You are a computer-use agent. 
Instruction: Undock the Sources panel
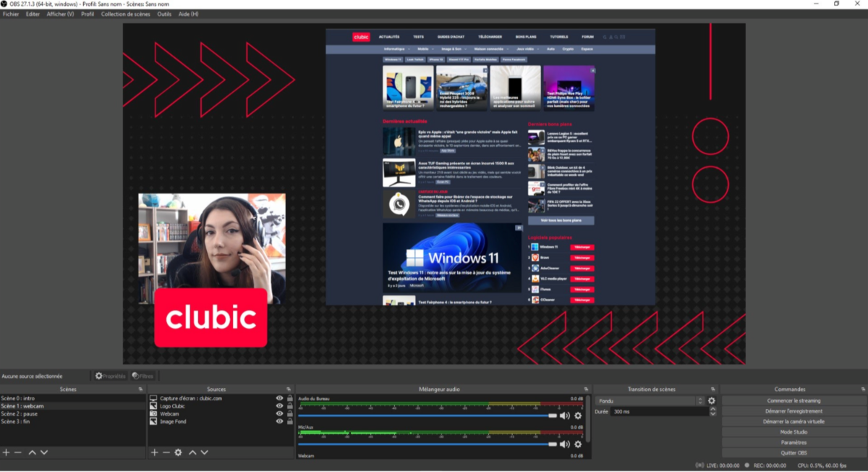289,389
